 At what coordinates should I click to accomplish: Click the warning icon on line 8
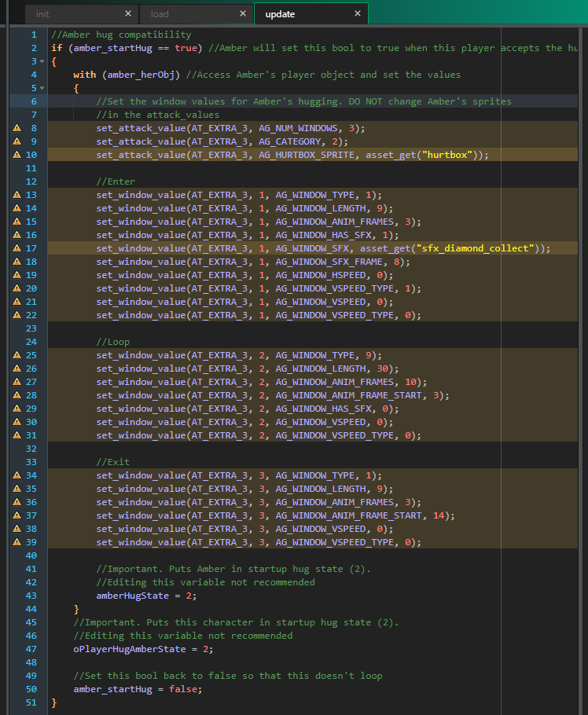pos(17,128)
